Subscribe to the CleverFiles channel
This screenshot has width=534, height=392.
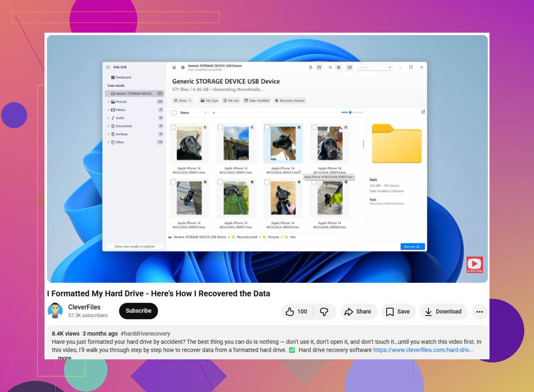pyautogui.click(x=138, y=311)
